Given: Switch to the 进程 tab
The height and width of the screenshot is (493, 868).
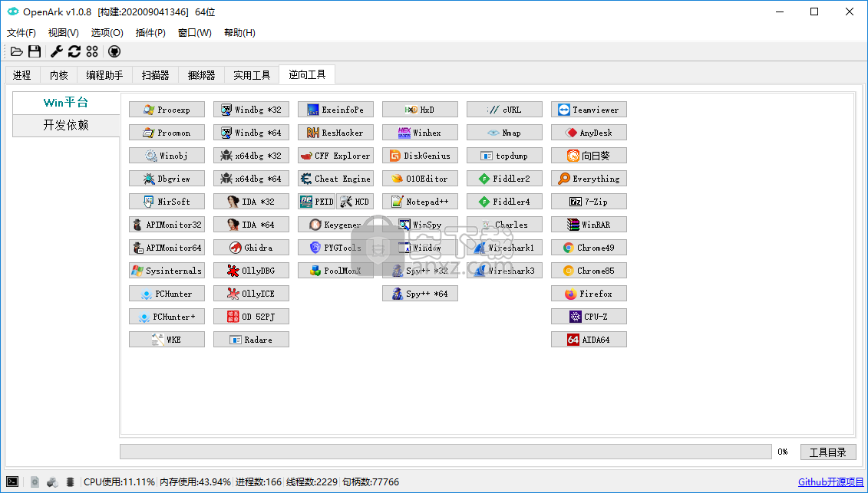Looking at the screenshot, I should (x=21, y=74).
